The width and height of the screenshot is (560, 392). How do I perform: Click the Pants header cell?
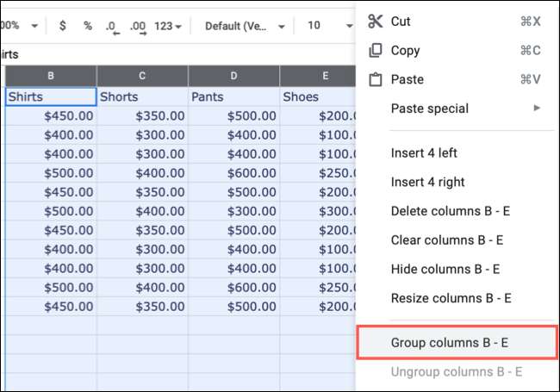click(233, 96)
